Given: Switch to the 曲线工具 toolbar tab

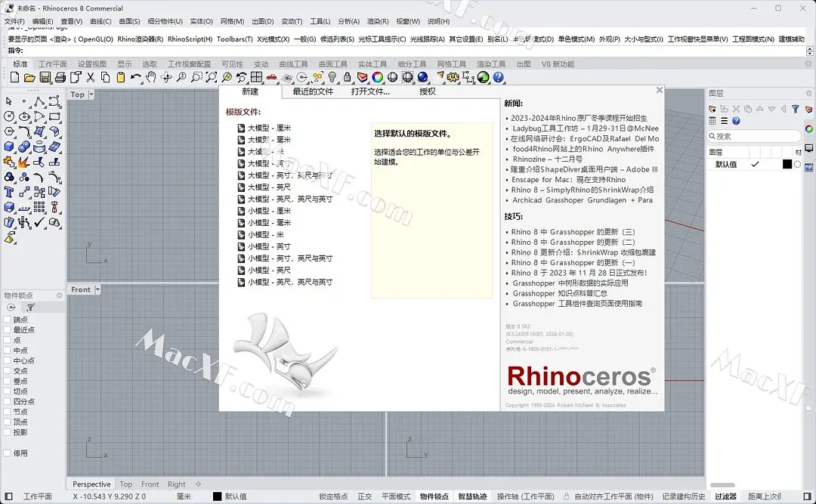Looking at the screenshot, I should 293,64.
